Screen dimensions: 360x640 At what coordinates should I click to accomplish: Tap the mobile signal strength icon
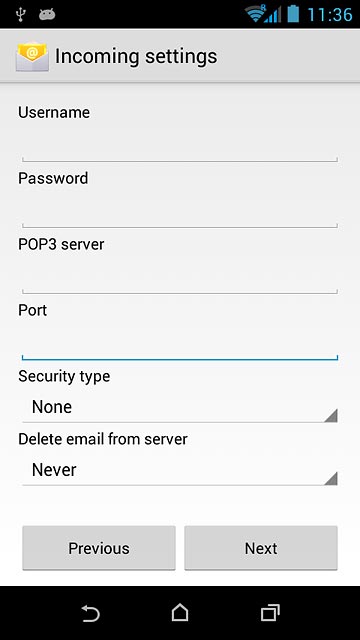click(x=273, y=15)
